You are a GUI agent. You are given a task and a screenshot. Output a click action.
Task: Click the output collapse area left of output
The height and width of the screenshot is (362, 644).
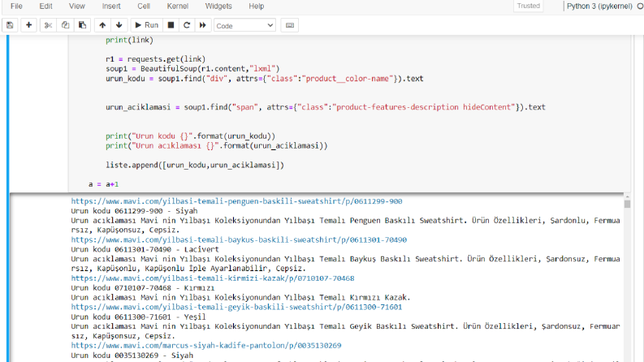click(39, 278)
